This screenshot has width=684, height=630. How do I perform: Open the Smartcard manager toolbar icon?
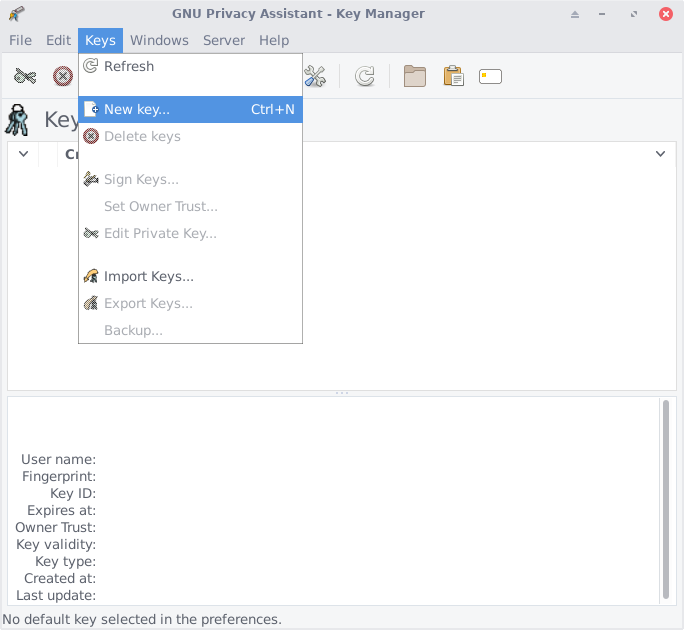(490, 76)
